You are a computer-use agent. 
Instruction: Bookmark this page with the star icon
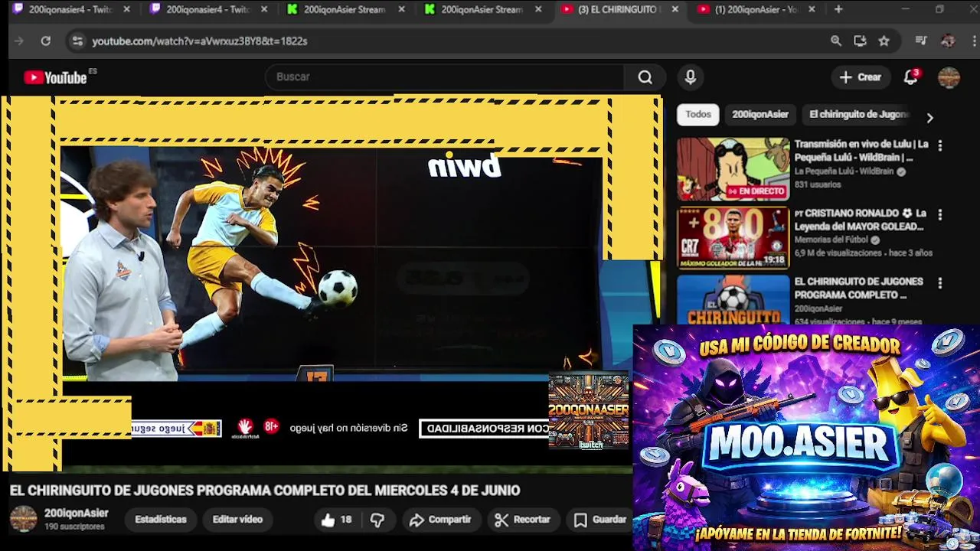pos(884,41)
